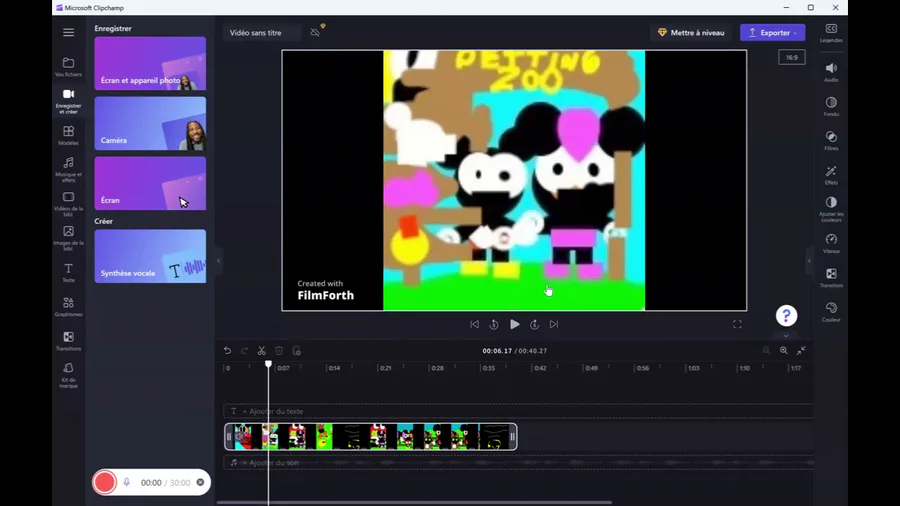Open Musique et effets panel
Screen dimensions: 900x506
coord(68,169)
